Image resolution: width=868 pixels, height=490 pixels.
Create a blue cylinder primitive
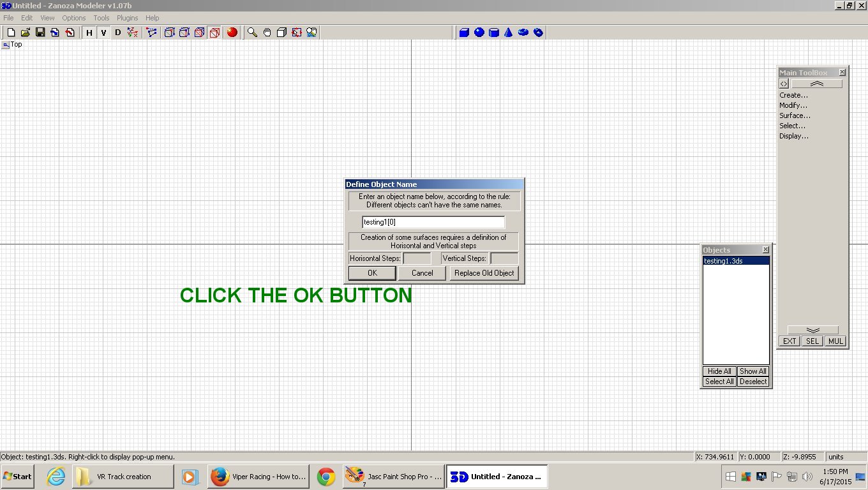pos(493,33)
